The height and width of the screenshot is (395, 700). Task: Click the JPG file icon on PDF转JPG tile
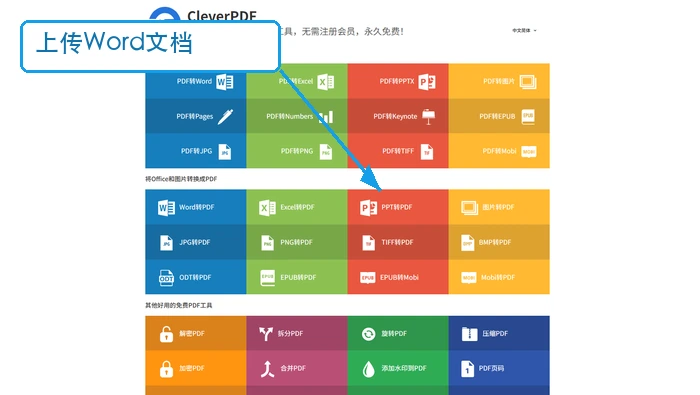tap(225, 152)
